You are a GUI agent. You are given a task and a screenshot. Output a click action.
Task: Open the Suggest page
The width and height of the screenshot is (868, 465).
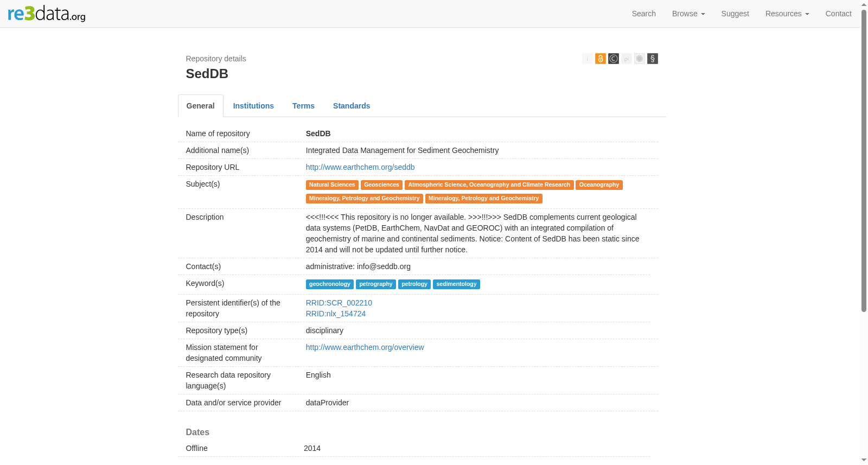[735, 14]
